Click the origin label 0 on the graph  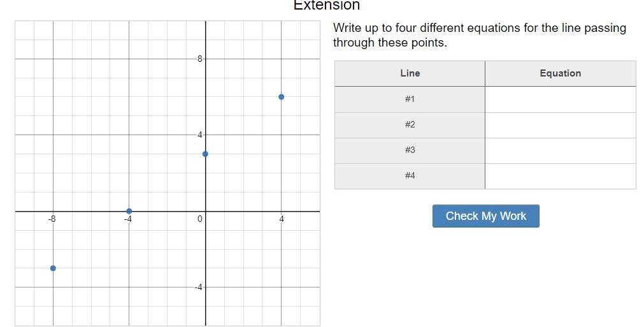point(199,219)
